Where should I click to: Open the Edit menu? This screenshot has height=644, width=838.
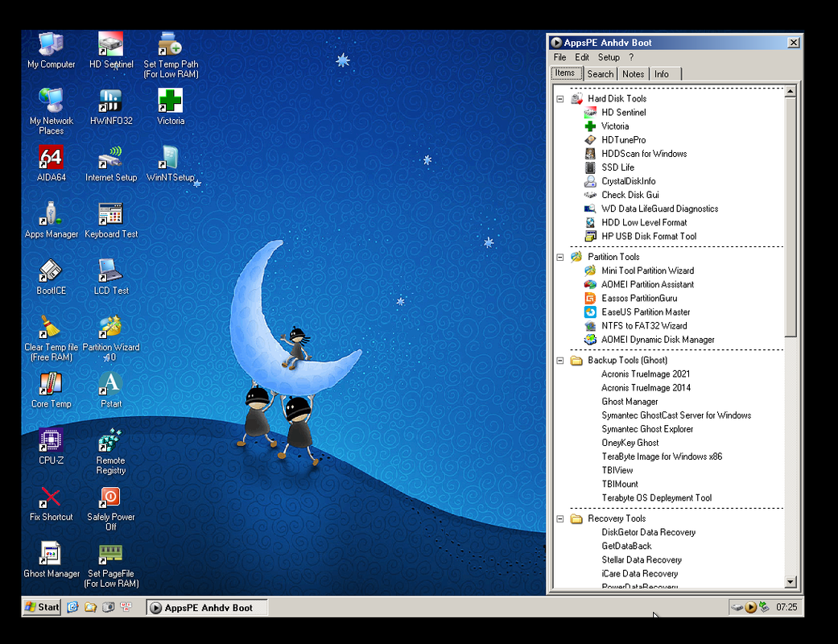pos(581,57)
